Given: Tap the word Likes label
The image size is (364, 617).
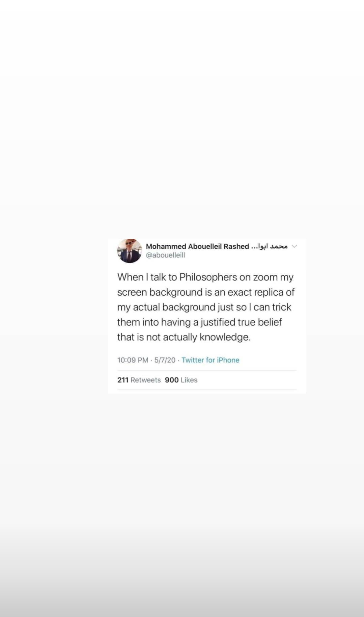Looking at the screenshot, I should click(189, 380).
